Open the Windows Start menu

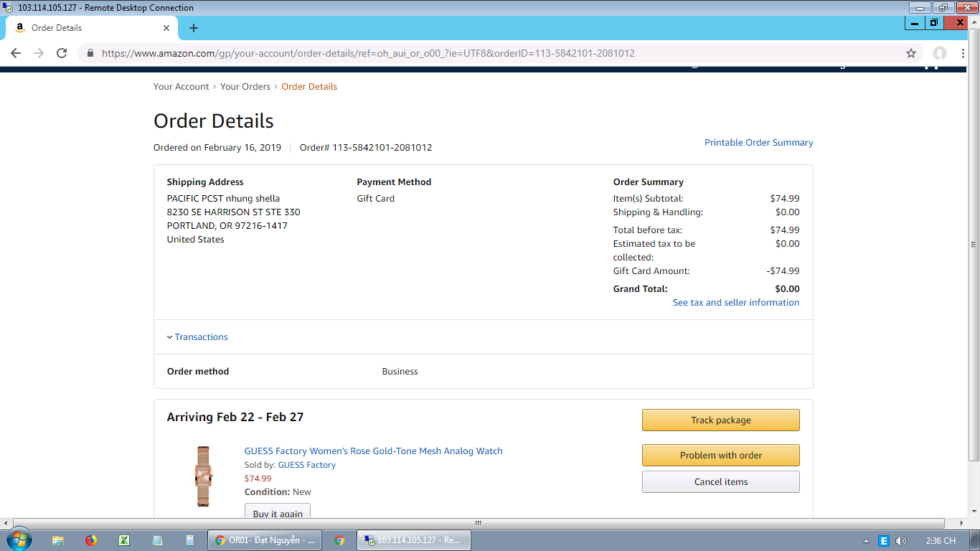pyautogui.click(x=19, y=540)
